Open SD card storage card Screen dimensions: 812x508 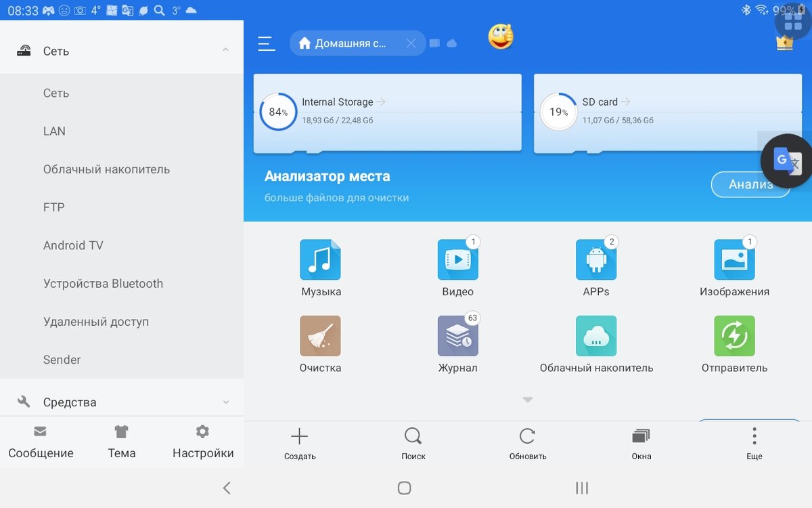pos(668,112)
